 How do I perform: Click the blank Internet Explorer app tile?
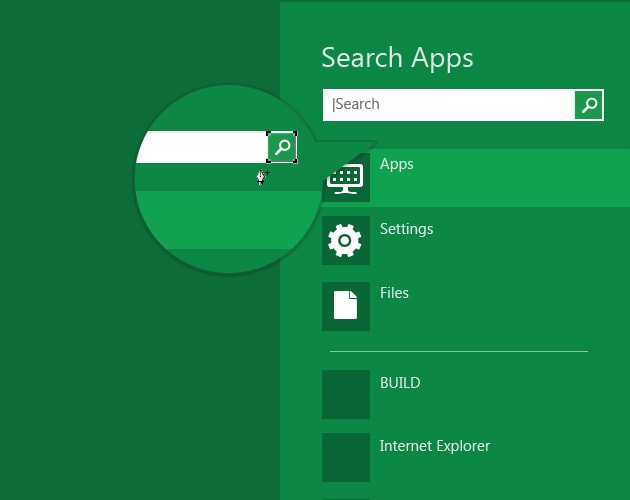(346, 457)
